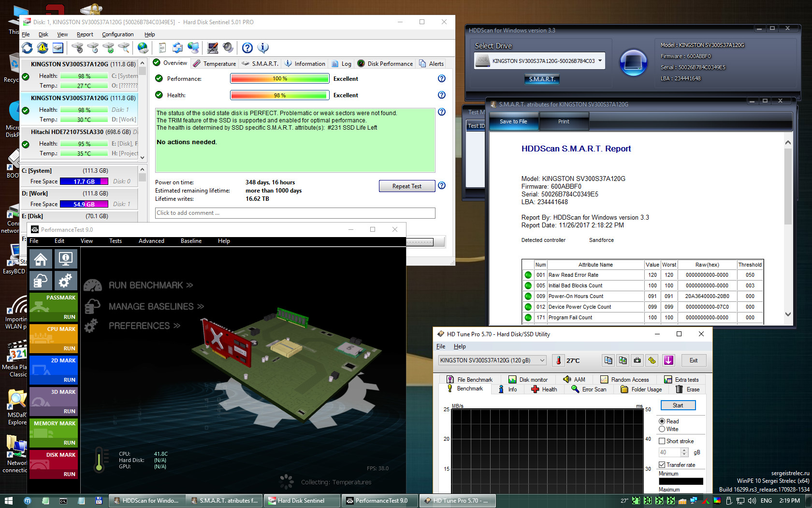Viewport: 812px width, 508px height.
Task: Click the disk with green check icon in Hard Disk Sentinel toolbar
Action: 109,47
